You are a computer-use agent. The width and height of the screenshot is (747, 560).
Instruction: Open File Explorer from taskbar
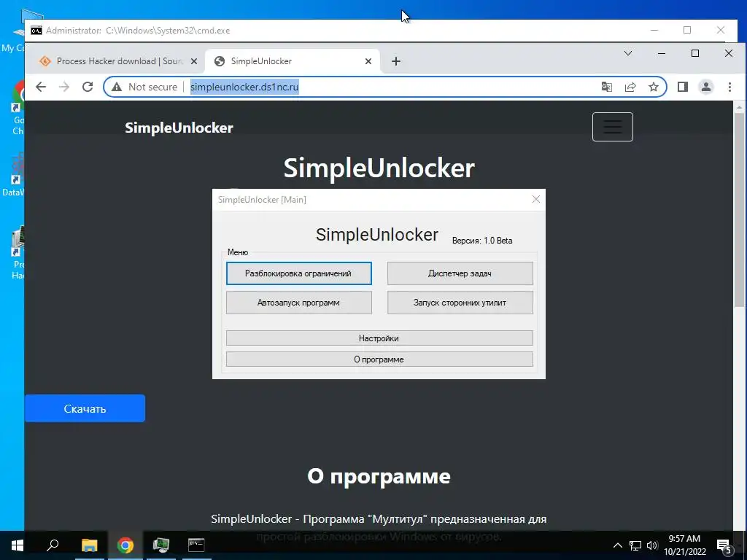pos(89,545)
